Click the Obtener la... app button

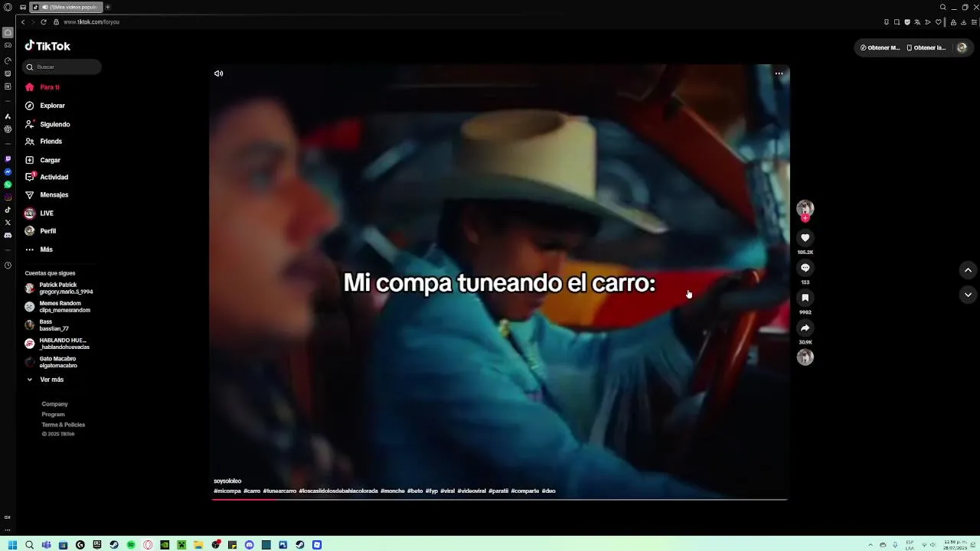(926, 47)
